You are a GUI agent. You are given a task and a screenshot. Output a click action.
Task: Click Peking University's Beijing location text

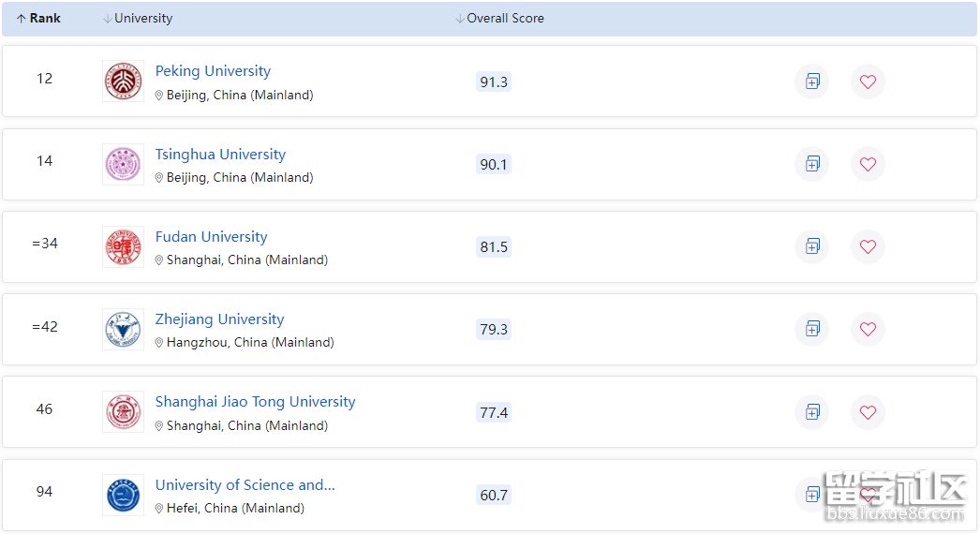[x=240, y=95]
